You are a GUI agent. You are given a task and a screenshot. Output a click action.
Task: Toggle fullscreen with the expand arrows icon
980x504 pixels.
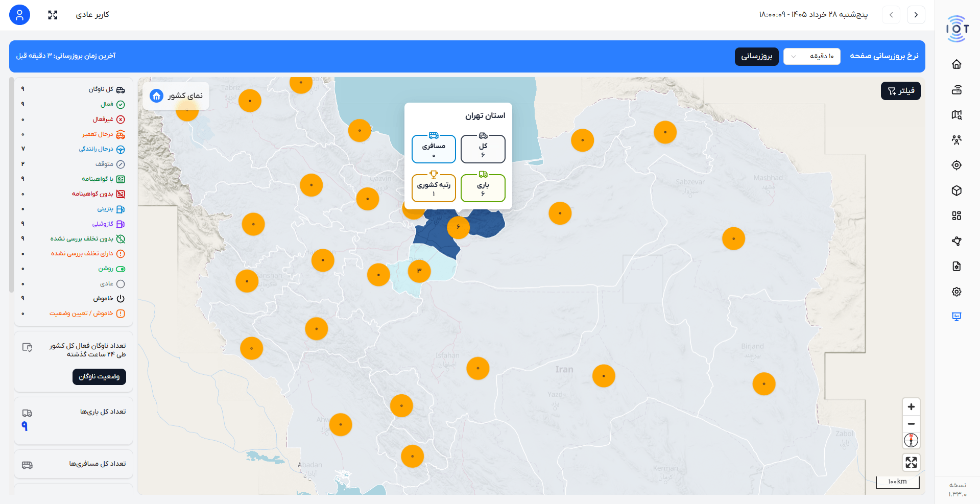53,15
